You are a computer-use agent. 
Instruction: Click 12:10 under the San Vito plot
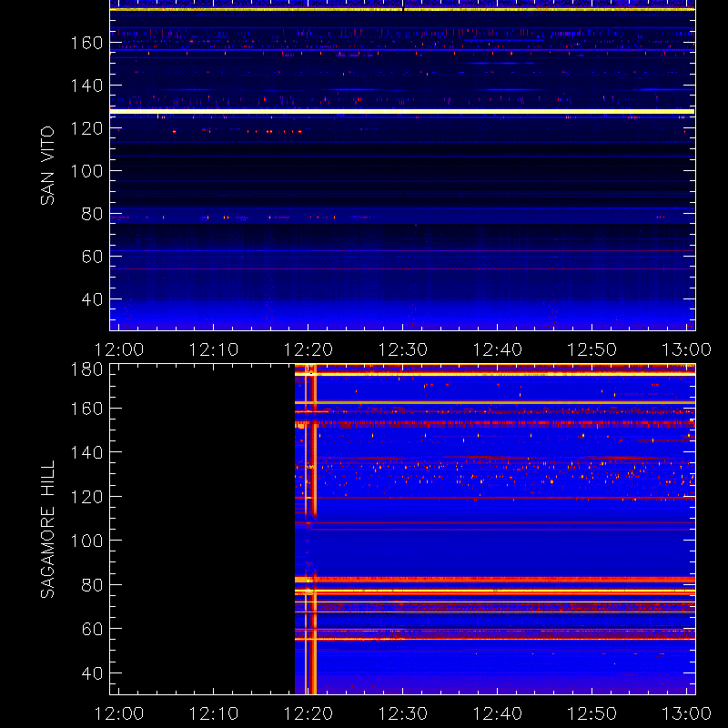click(214, 349)
